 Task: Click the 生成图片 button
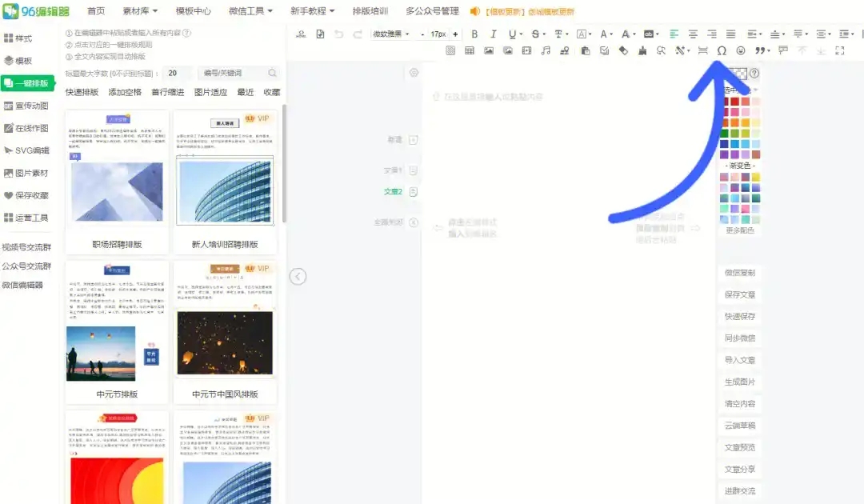coord(739,382)
